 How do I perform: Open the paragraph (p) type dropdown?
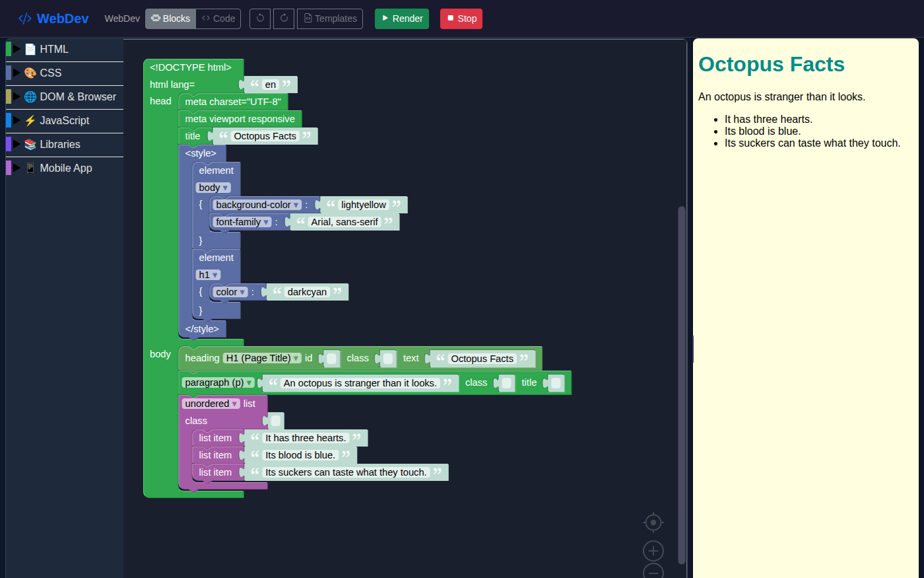(218, 382)
